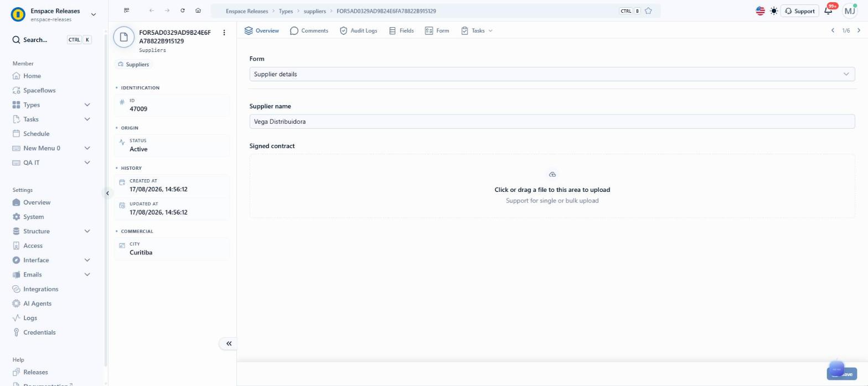Open the MJ user avatar menu

click(x=850, y=11)
